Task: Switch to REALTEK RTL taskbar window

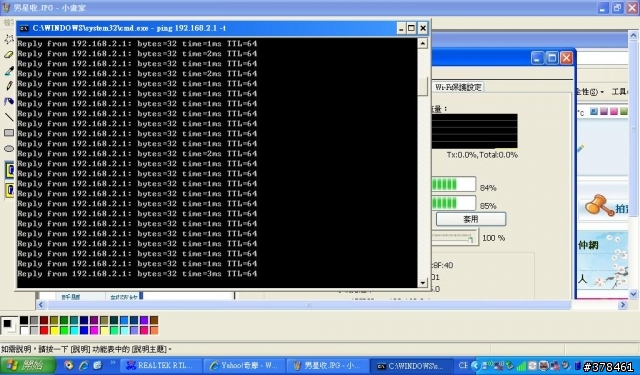Action: [162, 366]
